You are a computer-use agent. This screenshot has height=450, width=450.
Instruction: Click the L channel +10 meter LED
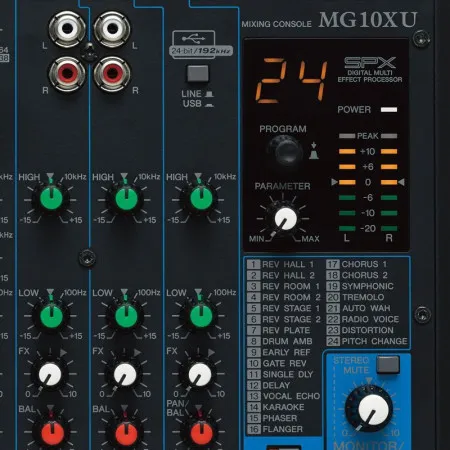[x=347, y=152]
